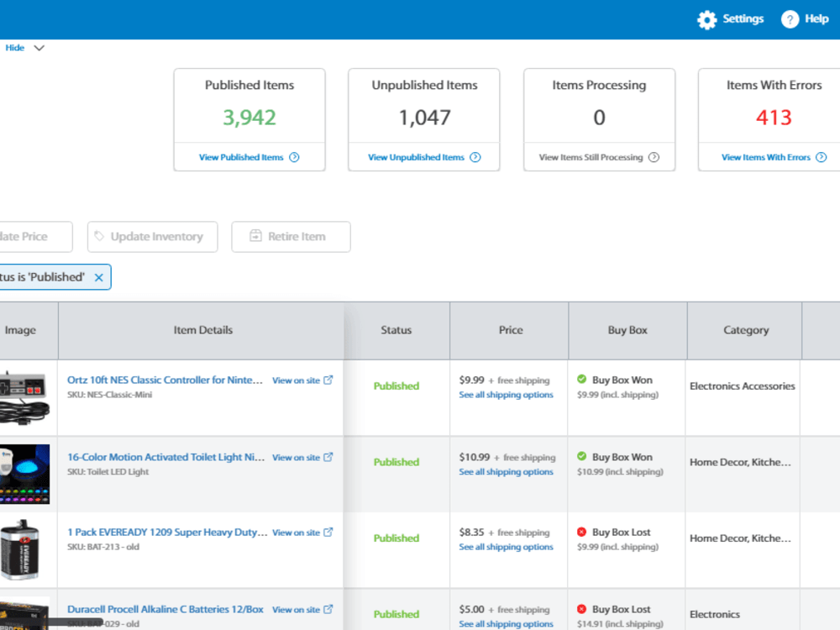See all shipping options for $10.99 item
This screenshot has height=630, width=840.
point(506,472)
